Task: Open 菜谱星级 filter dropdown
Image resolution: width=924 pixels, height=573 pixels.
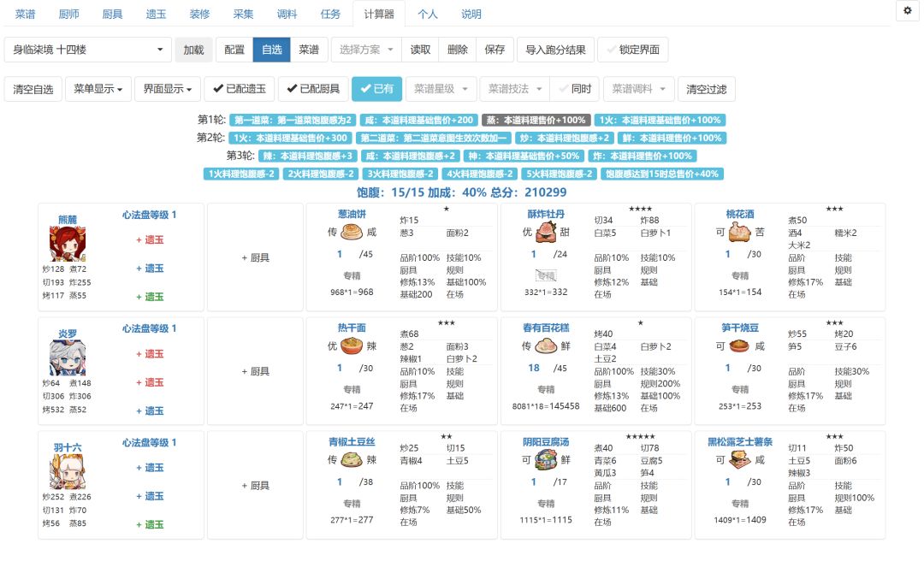Action: click(x=441, y=89)
